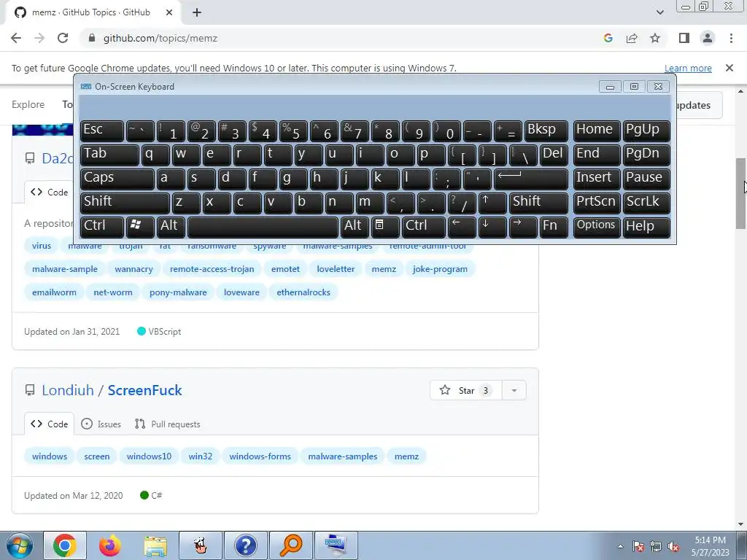
Task: Open a new Chrome tab
Action: 197,12
